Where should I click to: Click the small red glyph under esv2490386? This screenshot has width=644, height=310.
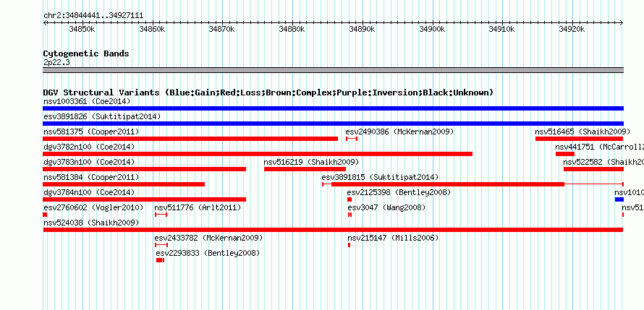click(352, 139)
